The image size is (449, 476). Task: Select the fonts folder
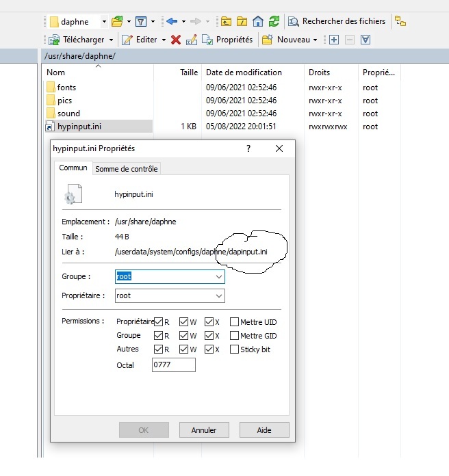[x=62, y=88]
